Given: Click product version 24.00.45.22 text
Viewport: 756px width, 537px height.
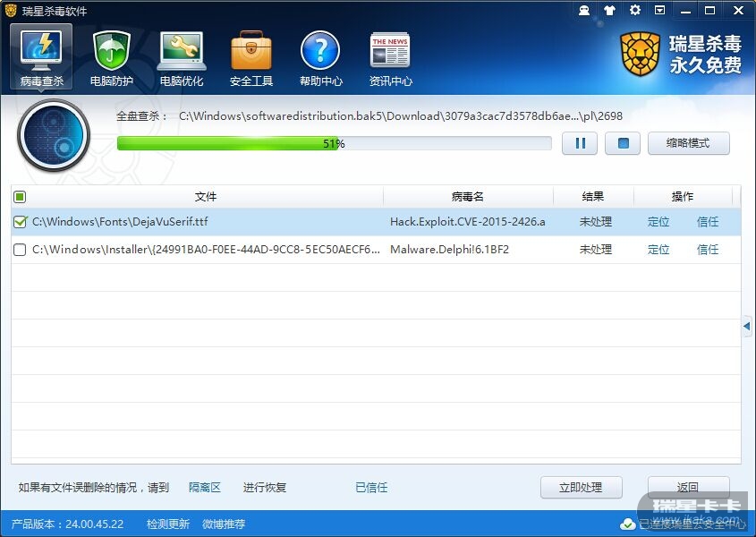Looking at the screenshot, I should 67,524.
